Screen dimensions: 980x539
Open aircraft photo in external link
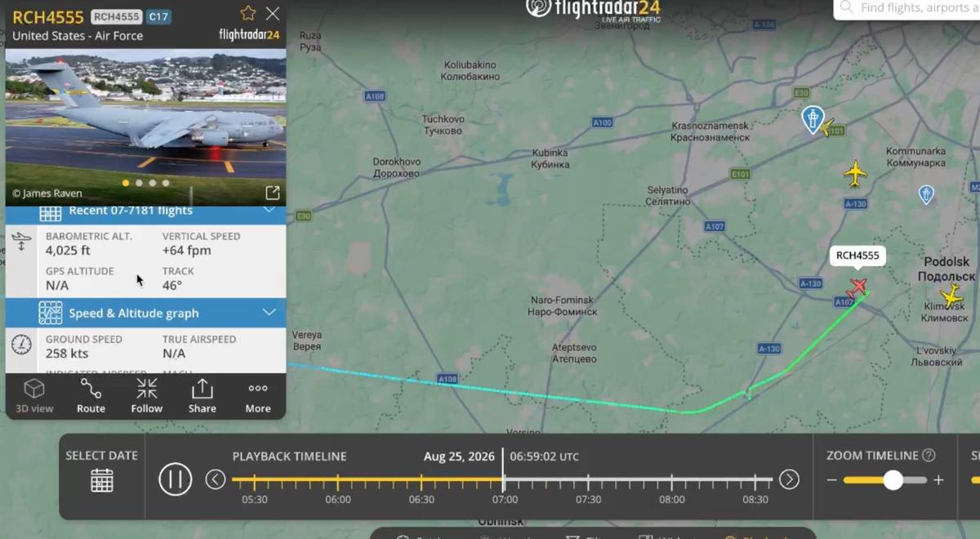click(x=273, y=193)
